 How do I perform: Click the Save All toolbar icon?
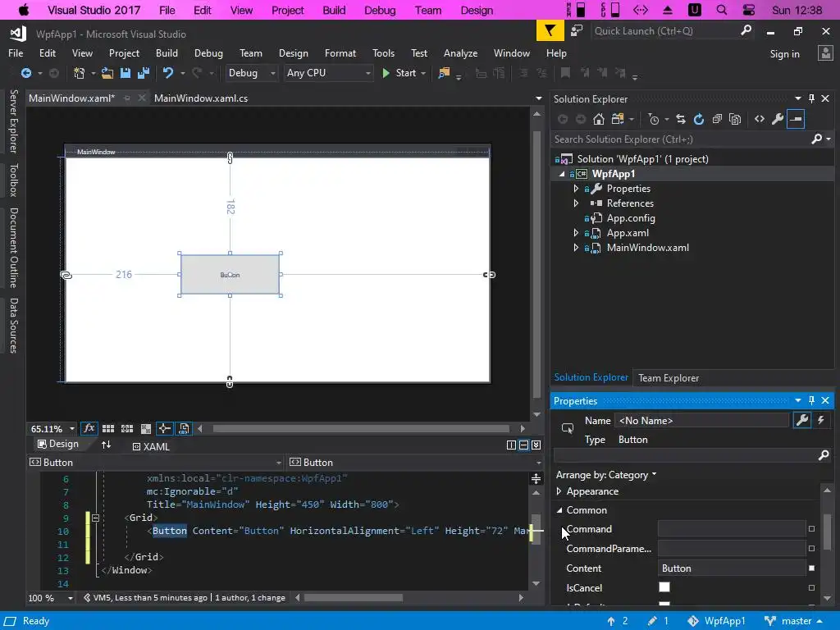143,73
